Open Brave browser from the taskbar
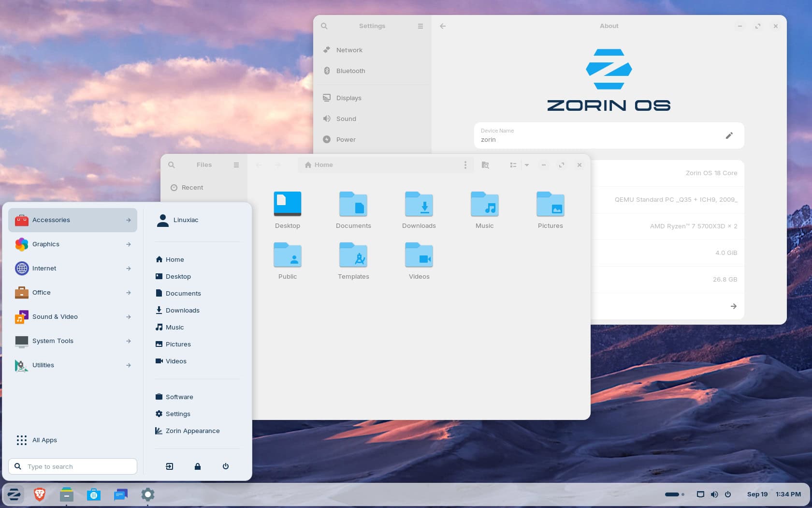This screenshot has height=508, width=812. coord(39,494)
